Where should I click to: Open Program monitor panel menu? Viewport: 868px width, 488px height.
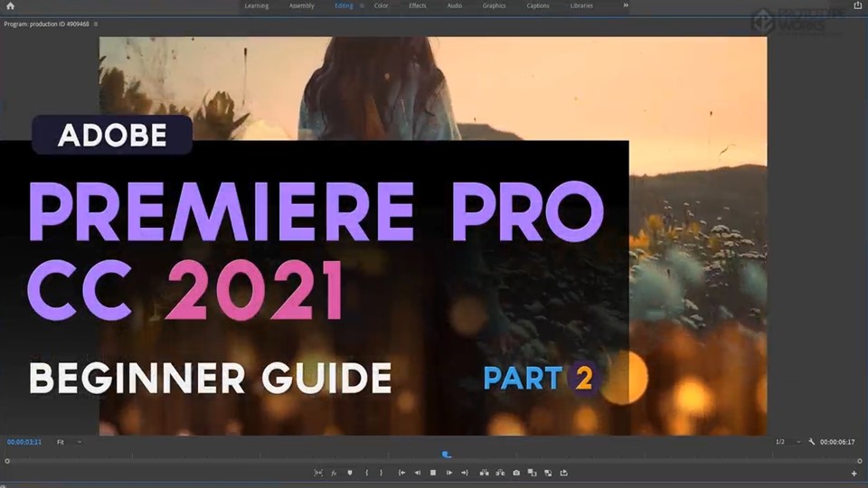[96, 23]
